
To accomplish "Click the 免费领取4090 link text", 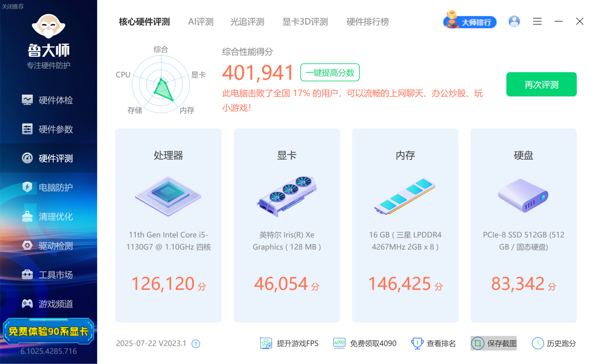I will 373,343.
